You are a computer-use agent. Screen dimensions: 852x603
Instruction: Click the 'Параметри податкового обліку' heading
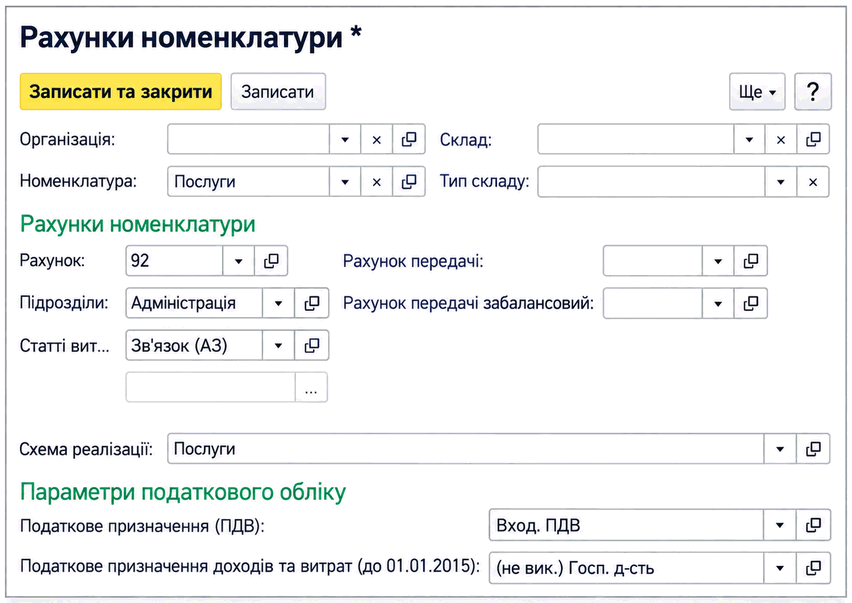click(x=183, y=492)
